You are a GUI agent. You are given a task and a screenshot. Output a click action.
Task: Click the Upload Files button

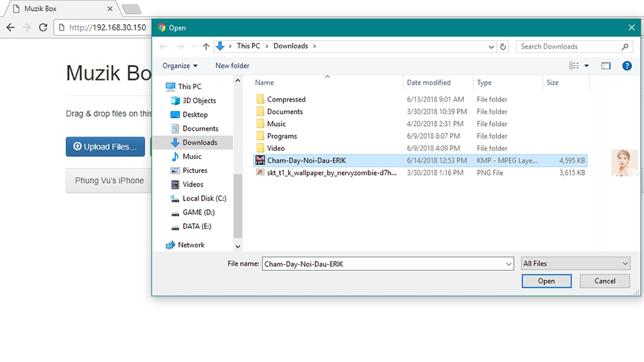pyautogui.click(x=105, y=147)
